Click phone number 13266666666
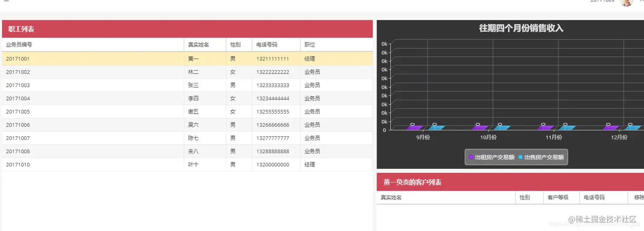The image size is (644, 231). (x=273, y=125)
